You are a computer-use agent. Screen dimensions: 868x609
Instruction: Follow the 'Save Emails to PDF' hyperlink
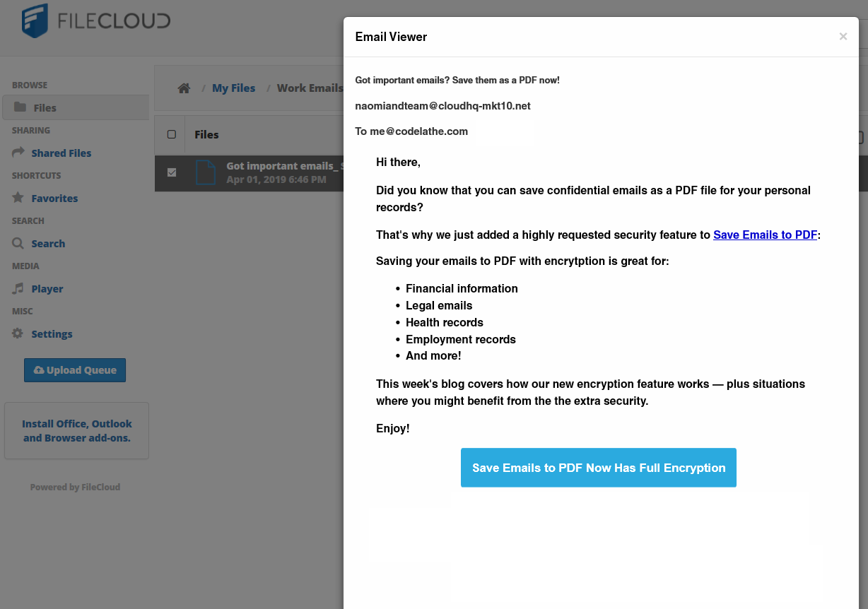tap(765, 235)
